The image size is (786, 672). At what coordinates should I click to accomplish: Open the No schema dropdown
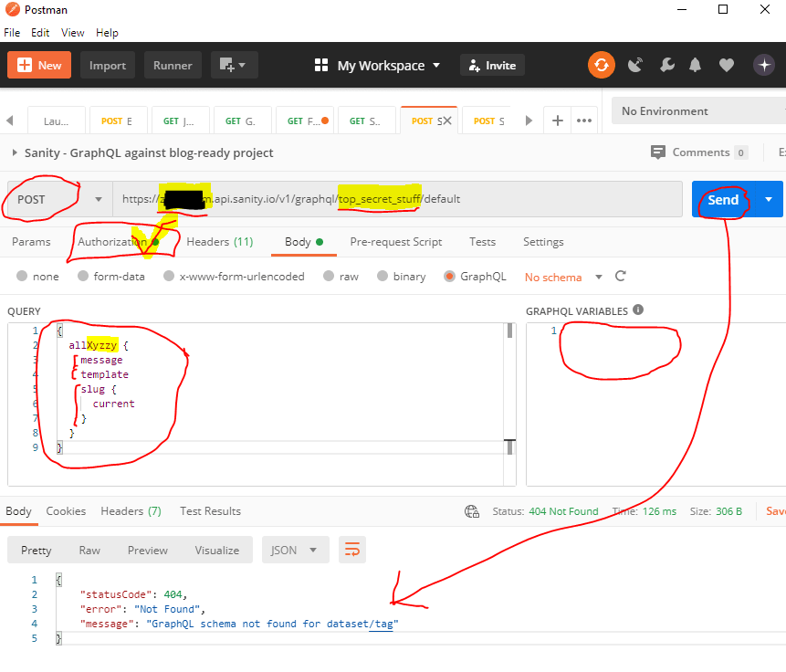pos(563,277)
